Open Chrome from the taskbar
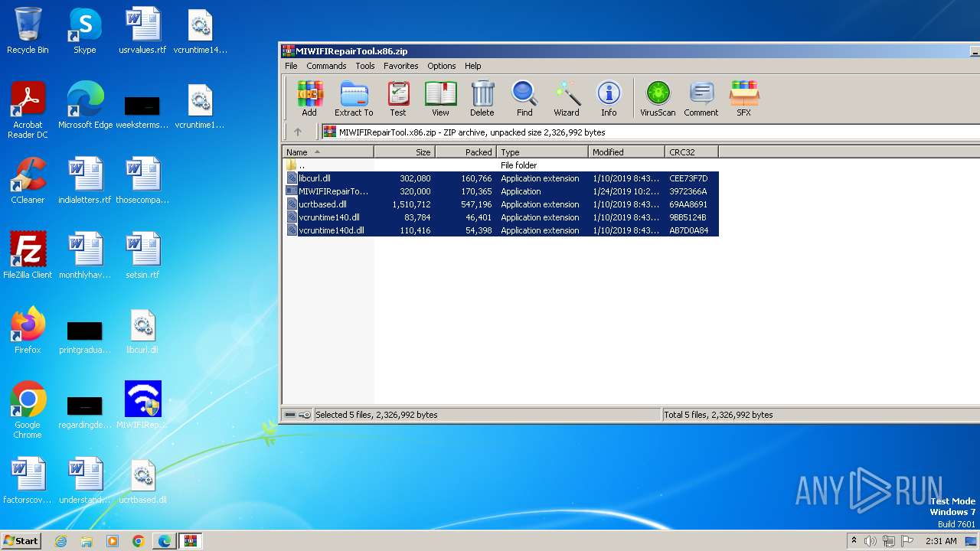The image size is (980, 551). point(139,541)
